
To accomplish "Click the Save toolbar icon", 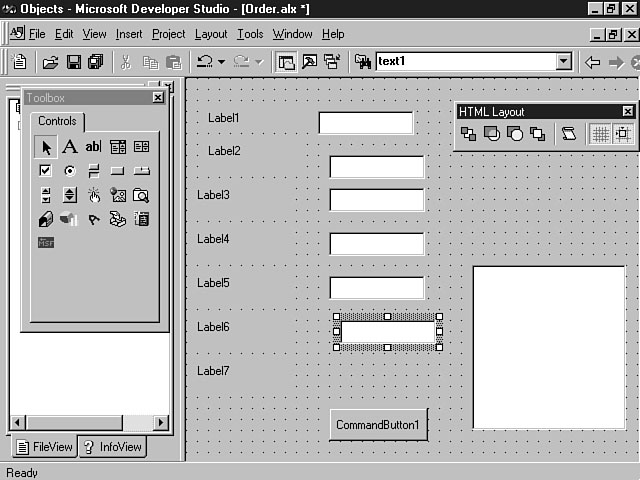I will pos(74,62).
